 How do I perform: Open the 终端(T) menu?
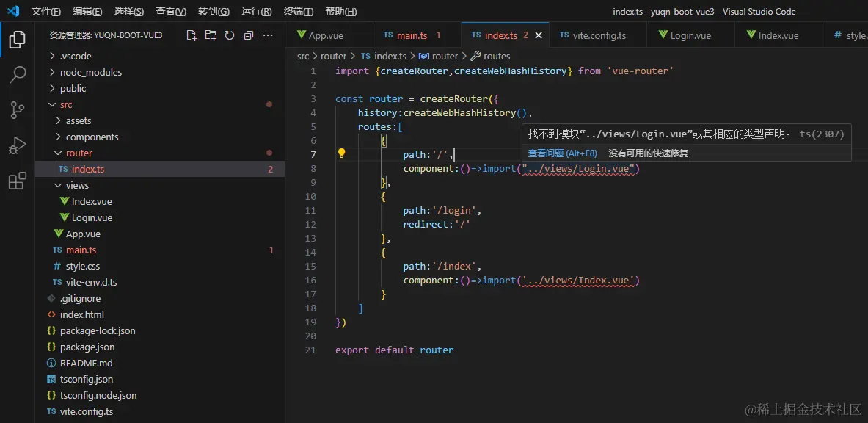(x=299, y=12)
